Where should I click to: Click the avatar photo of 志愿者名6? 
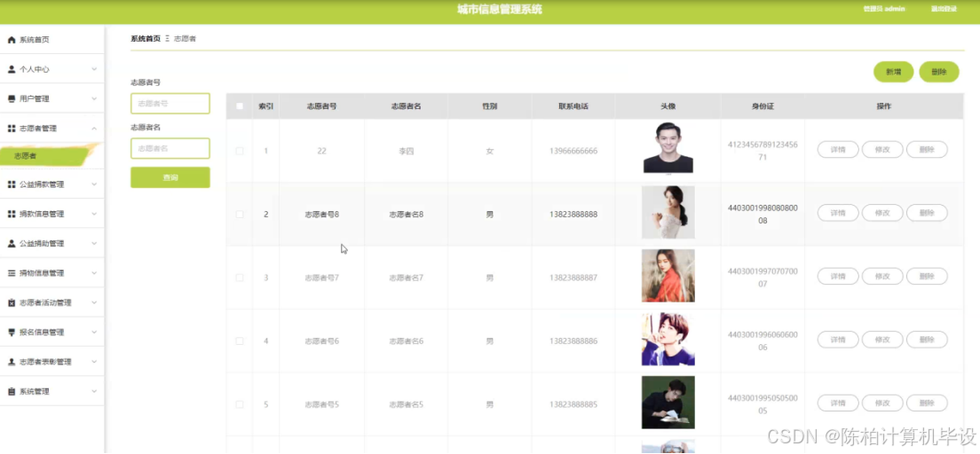[x=668, y=339]
